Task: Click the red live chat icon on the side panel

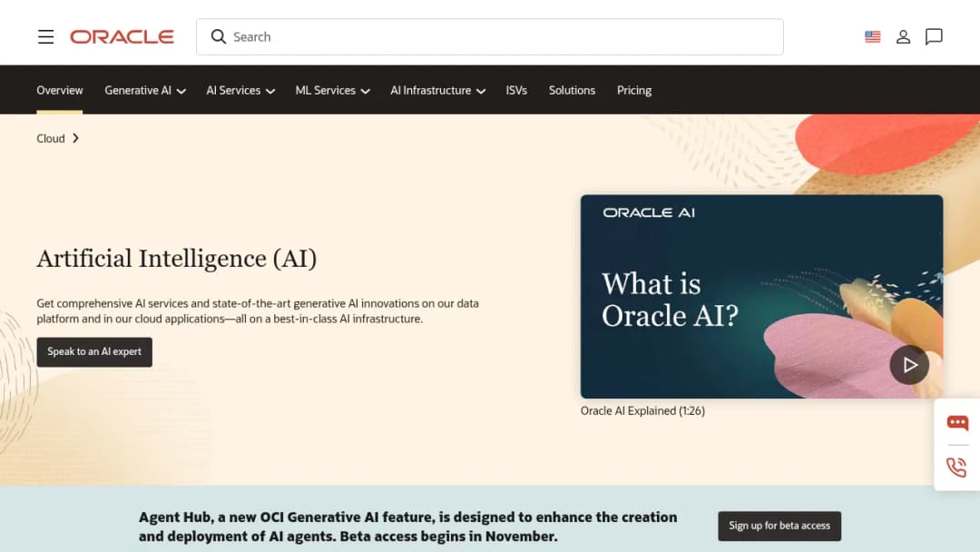Action: [x=957, y=422]
